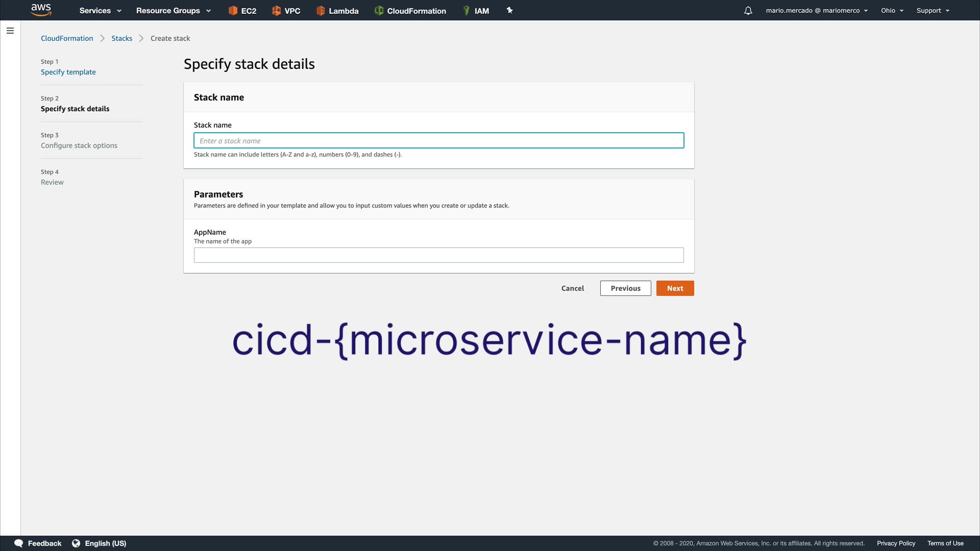
Task: Expand the hamburger side navigation menu
Action: tap(10, 31)
